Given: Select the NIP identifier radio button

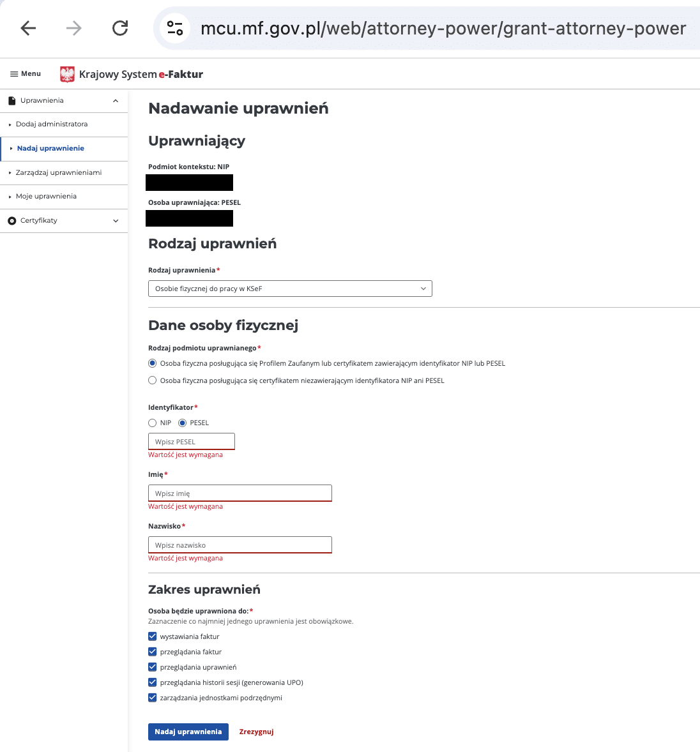Looking at the screenshot, I should point(152,423).
